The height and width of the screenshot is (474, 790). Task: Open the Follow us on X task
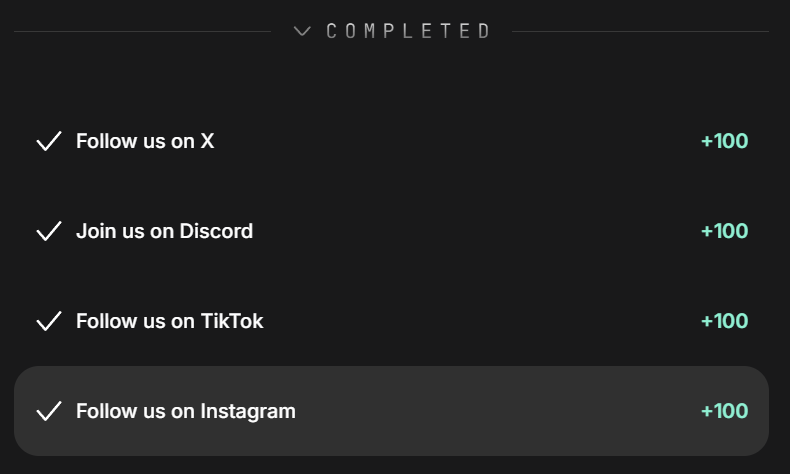145,141
